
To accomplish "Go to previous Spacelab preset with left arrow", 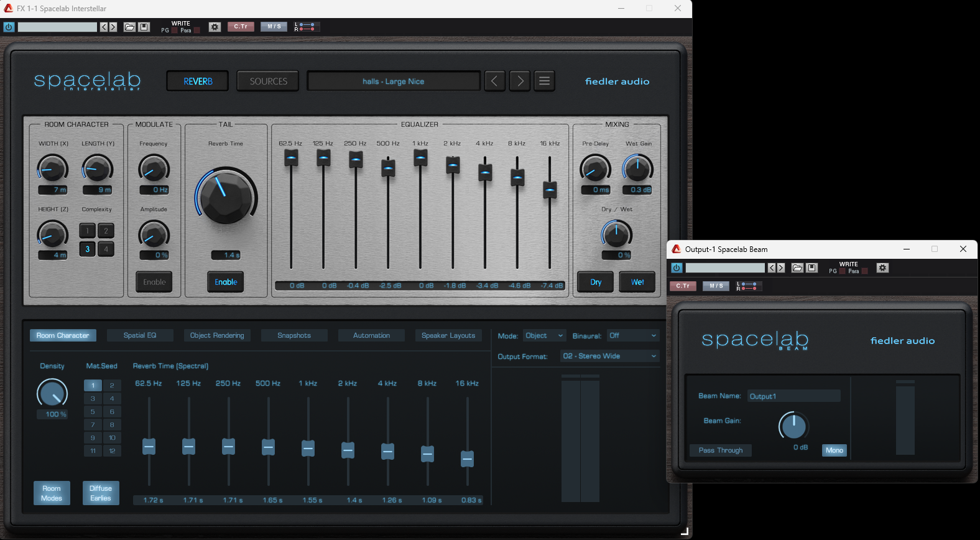I will tap(494, 81).
